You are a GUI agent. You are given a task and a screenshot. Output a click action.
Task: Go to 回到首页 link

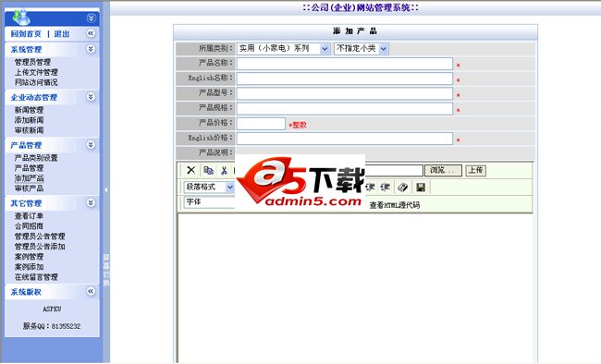pyautogui.click(x=26, y=34)
